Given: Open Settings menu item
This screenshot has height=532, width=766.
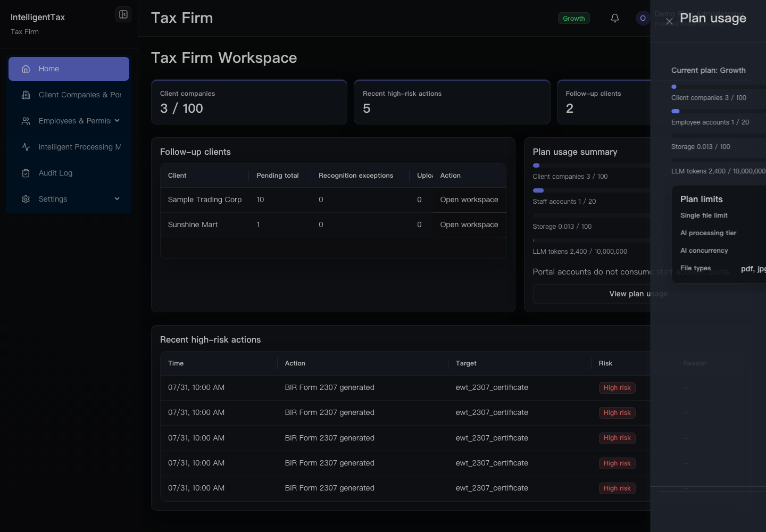Looking at the screenshot, I should [69, 199].
